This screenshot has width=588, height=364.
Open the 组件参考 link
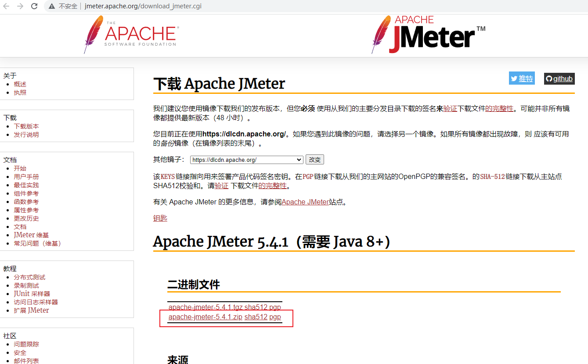26,193
